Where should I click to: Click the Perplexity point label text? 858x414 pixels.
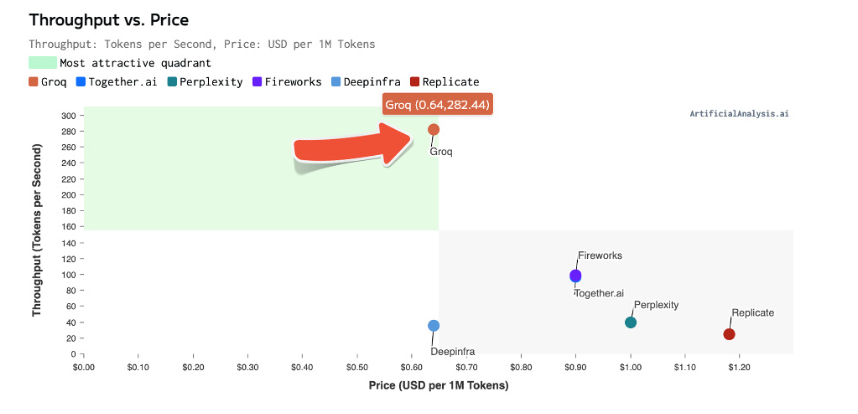(656, 304)
